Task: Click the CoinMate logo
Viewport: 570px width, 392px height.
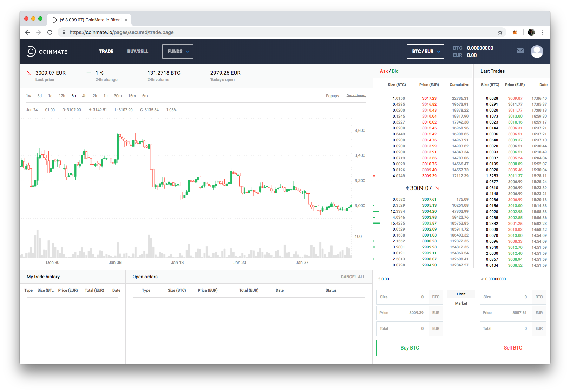Action: coord(47,52)
